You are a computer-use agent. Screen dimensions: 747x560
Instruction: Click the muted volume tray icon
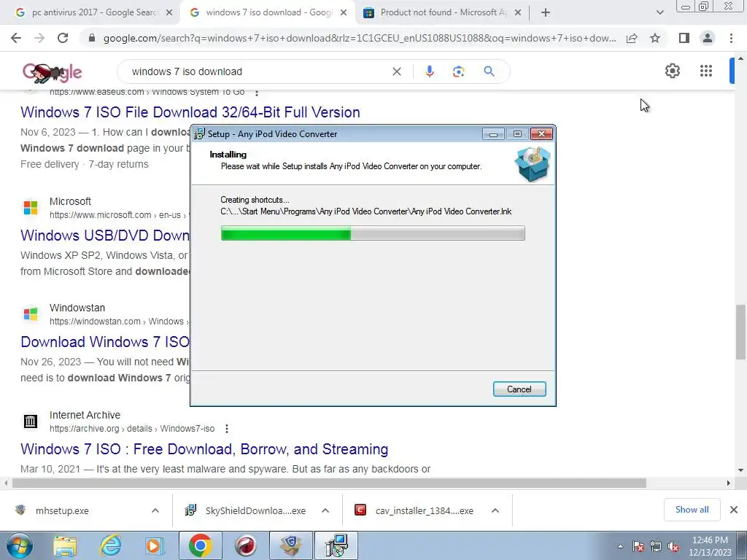coord(673,547)
